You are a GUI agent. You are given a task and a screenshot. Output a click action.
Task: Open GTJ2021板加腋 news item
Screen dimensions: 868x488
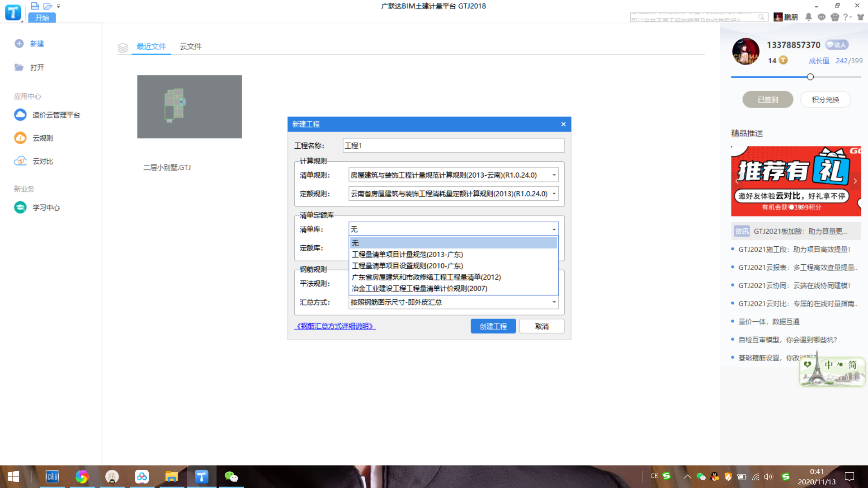(796, 231)
